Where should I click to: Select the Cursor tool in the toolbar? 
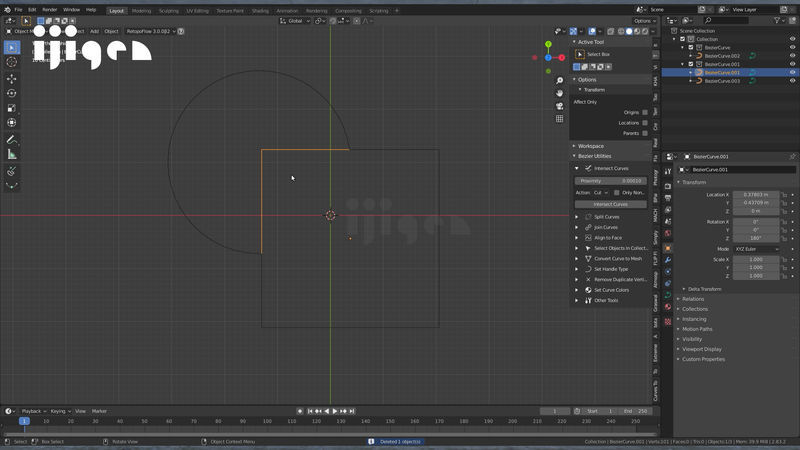pos(12,62)
